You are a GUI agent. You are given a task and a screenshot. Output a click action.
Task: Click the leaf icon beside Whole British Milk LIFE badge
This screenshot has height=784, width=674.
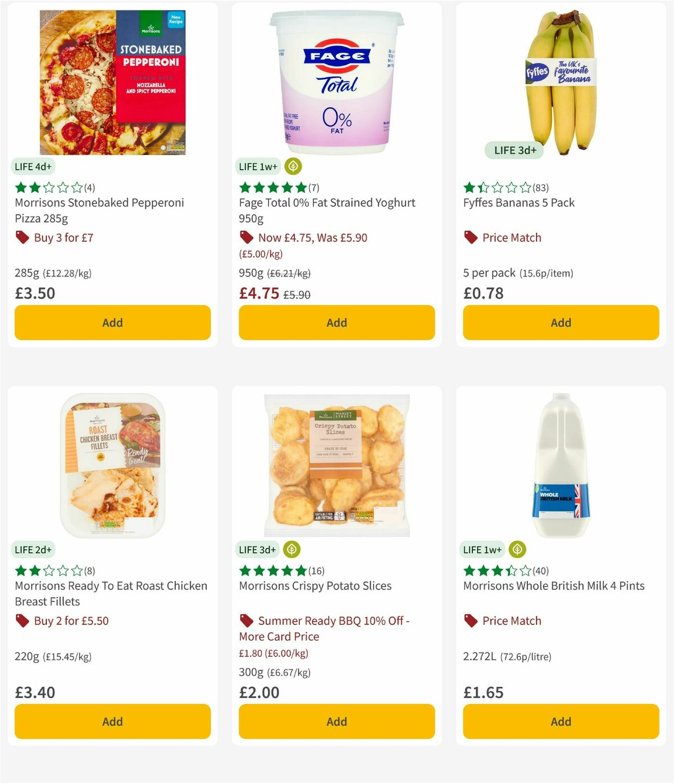pos(516,550)
